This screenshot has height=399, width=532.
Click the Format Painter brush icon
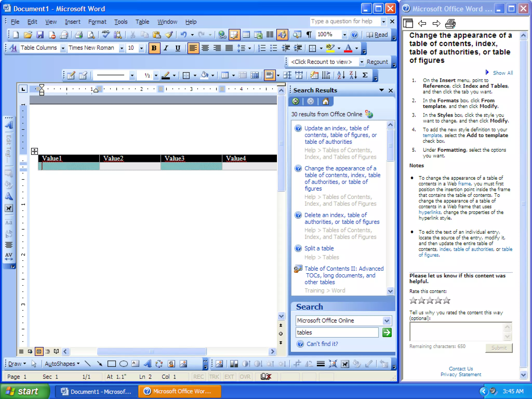pos(169,35)
